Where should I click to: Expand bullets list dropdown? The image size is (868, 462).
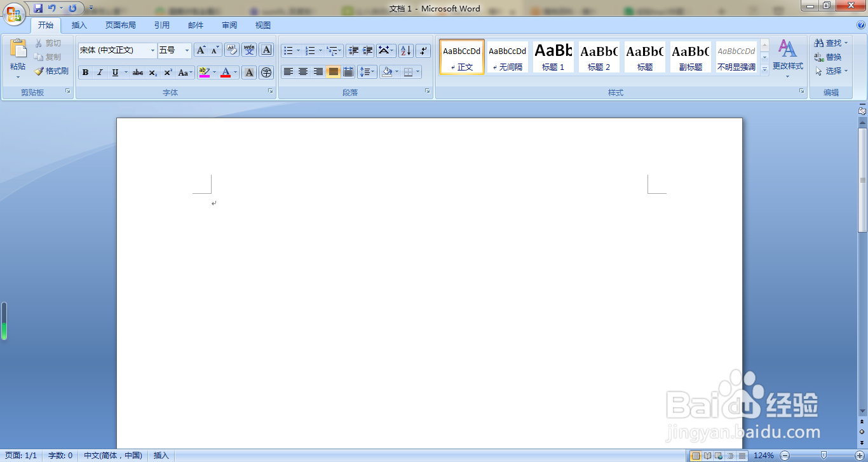point(298,50)
